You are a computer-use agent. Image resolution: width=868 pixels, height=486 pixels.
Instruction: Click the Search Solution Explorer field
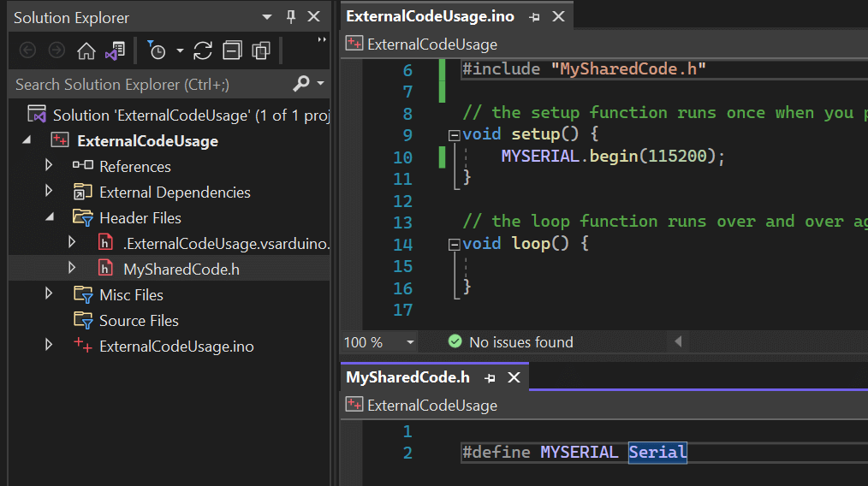click(x=150, y=84)
